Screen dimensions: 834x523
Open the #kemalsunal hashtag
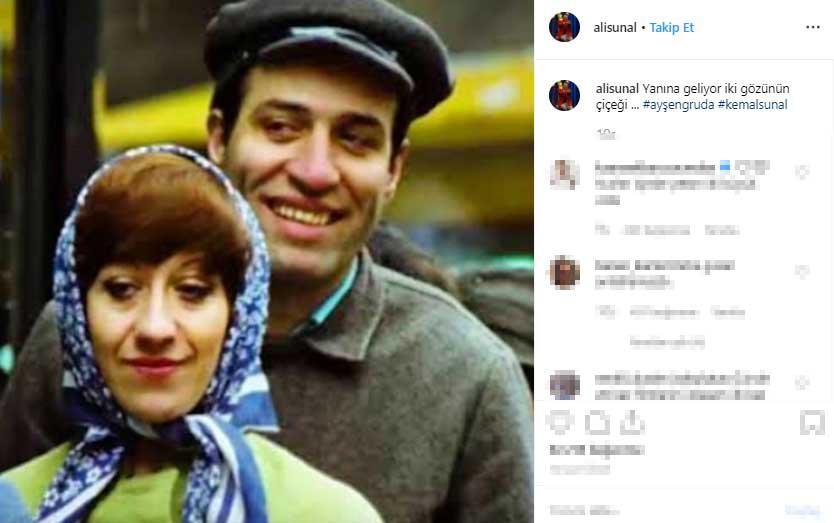pos(753,105)
